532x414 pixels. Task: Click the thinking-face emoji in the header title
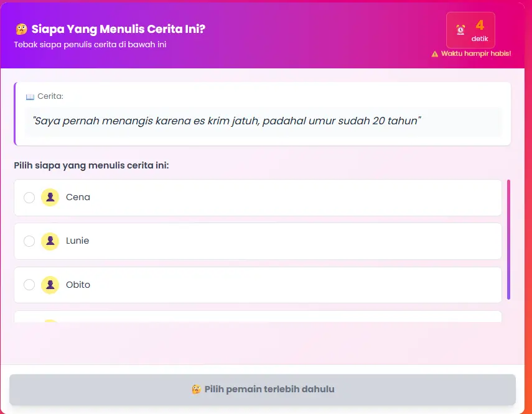(x=21, y=29)
